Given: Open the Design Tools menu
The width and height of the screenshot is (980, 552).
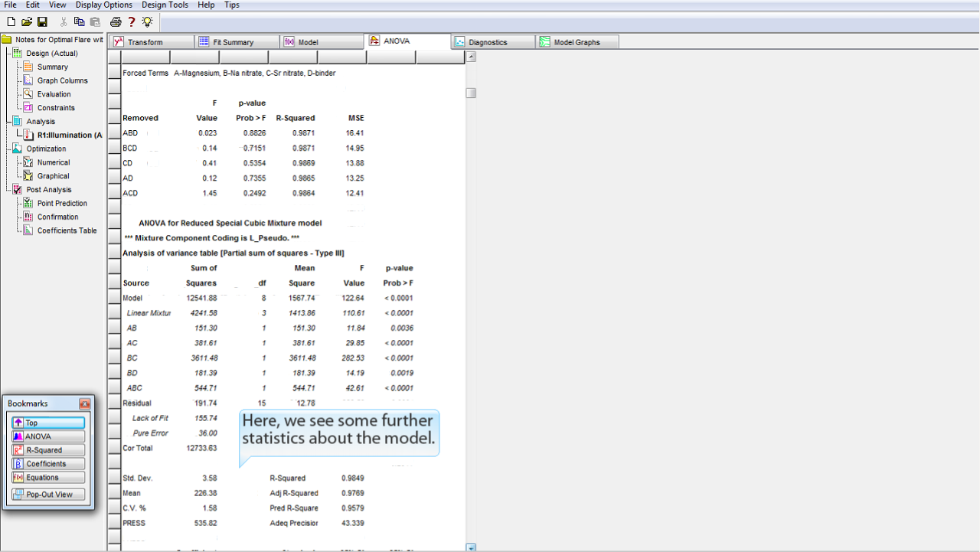Looking at the screenshot, I should (x=165, y=5).
